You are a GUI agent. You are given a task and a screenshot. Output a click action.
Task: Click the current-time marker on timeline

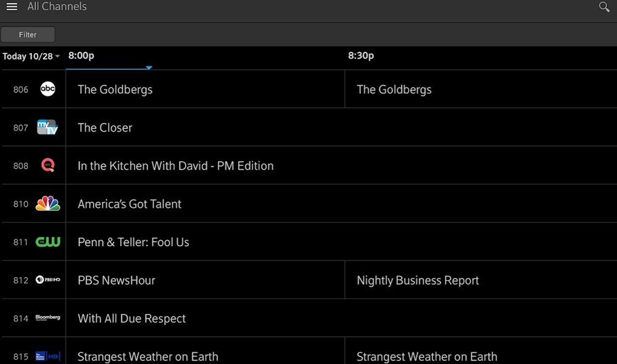click(x=149, y=68)
